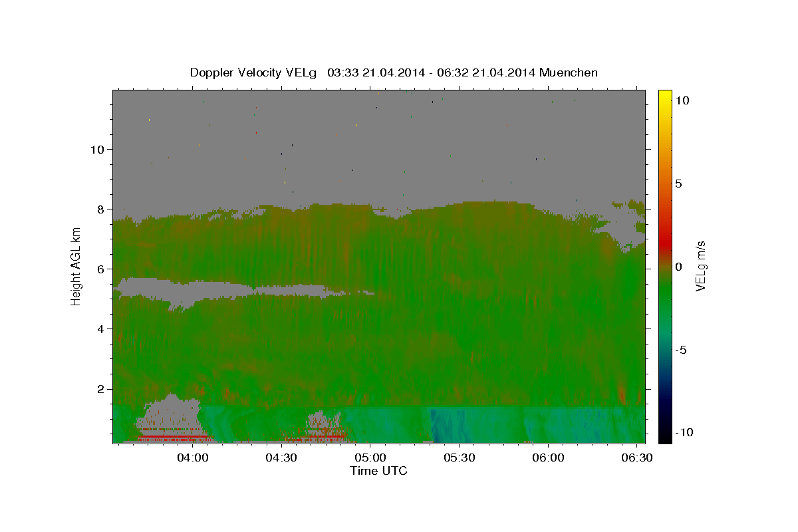Click the 05:00 time tick label
Image resolution: width=798 pixels, height=532 pixels.
click(x=370, y=458)
